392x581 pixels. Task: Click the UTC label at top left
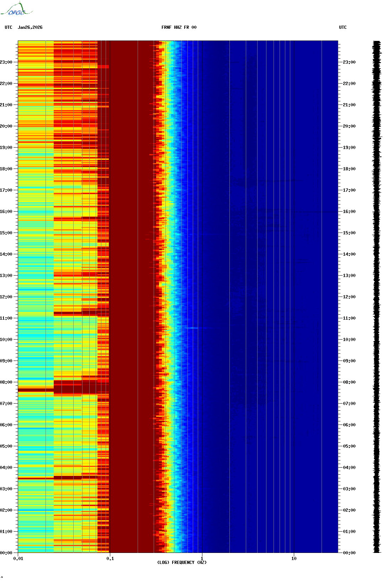coord(9,27)
